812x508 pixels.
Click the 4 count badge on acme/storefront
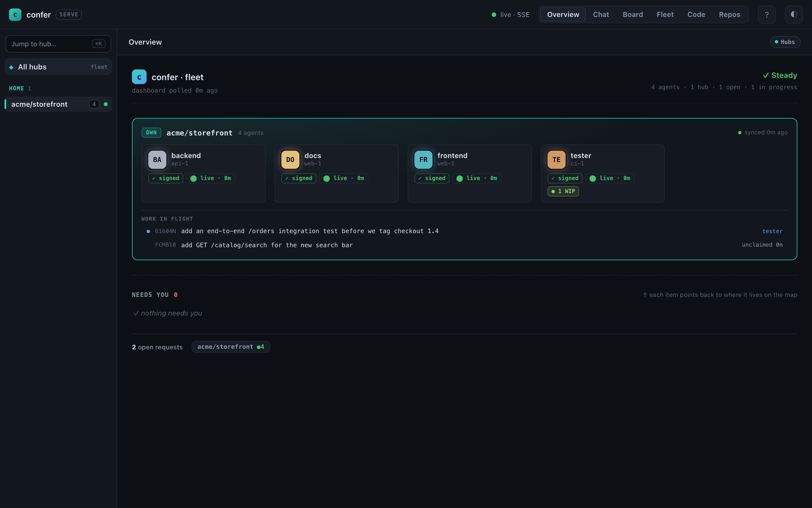pos(94,104)
